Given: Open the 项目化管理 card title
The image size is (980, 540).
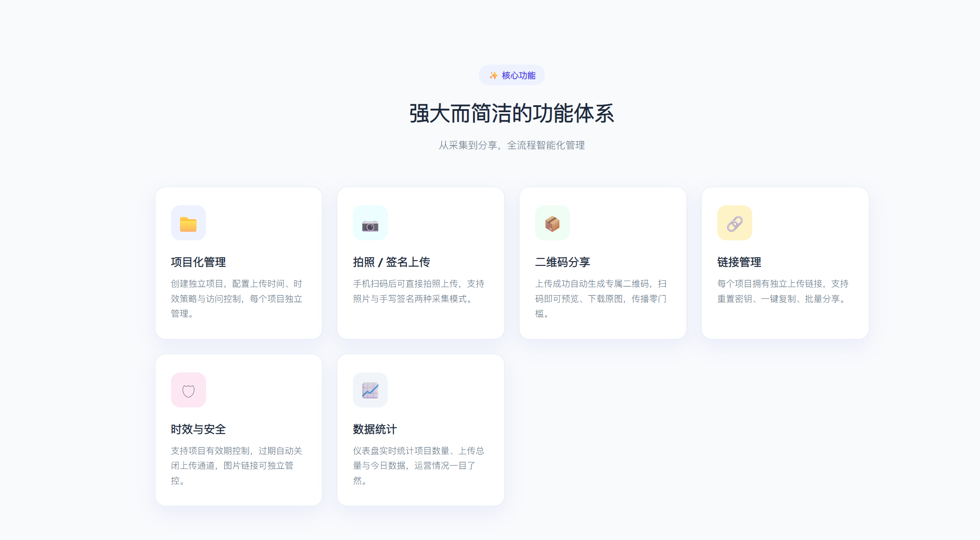Looking at the screenshot, I should coord(198,262).
